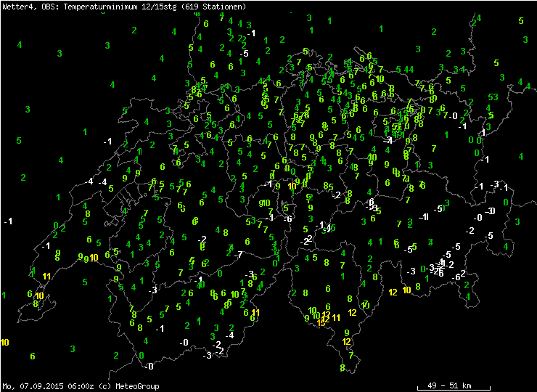Click the green 44 station cluster
Viewport: 537px width, 392px height.
[409, 69]
